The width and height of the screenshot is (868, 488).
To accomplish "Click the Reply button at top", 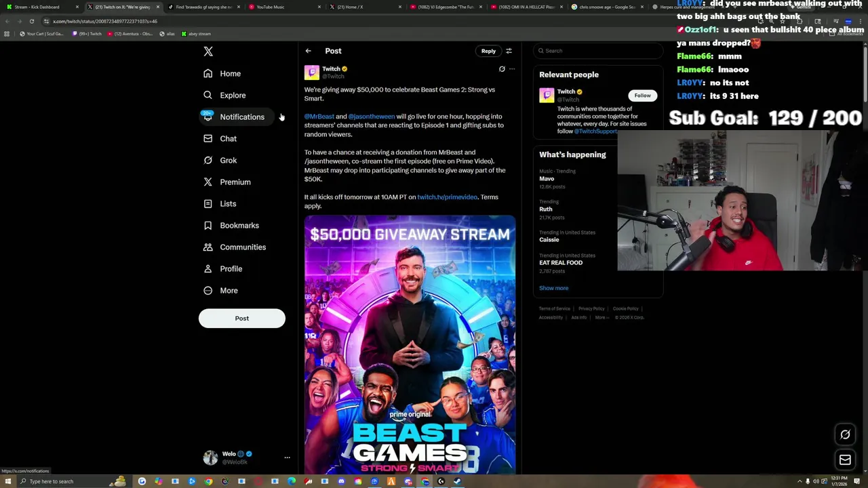I will coord(488,51).
